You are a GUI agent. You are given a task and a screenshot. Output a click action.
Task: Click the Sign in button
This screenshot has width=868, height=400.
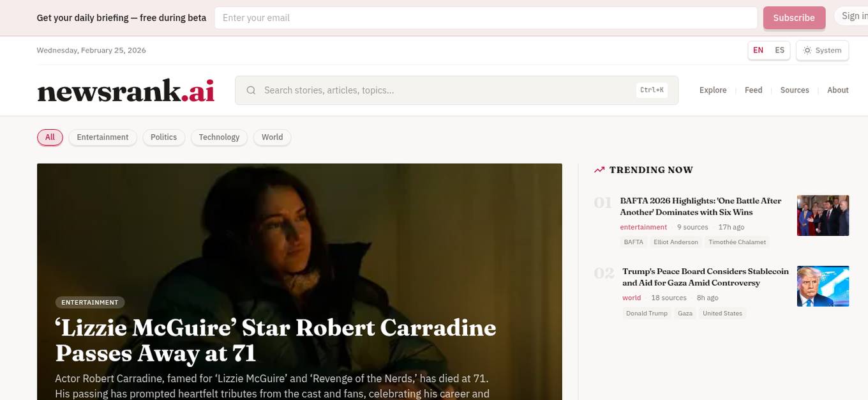pyautogui.click(x=854, y=15)
